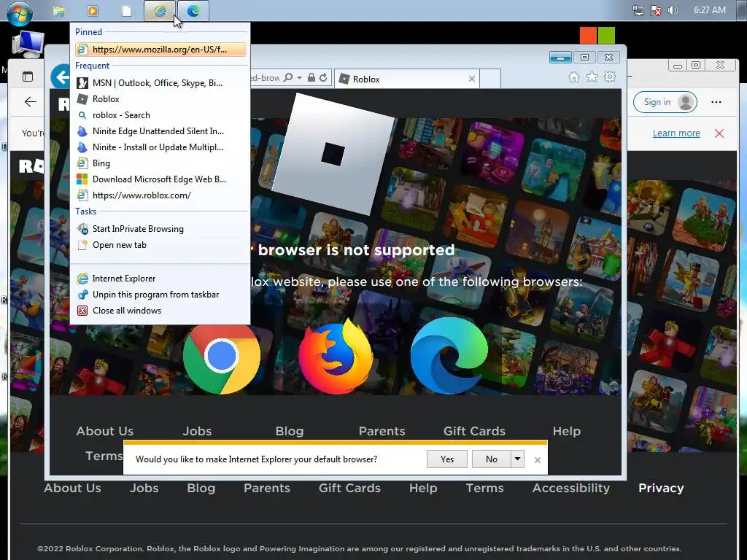Click Gift Cards link in Edge footer
This screenshot has height=560, width=747.
(349, 488)
